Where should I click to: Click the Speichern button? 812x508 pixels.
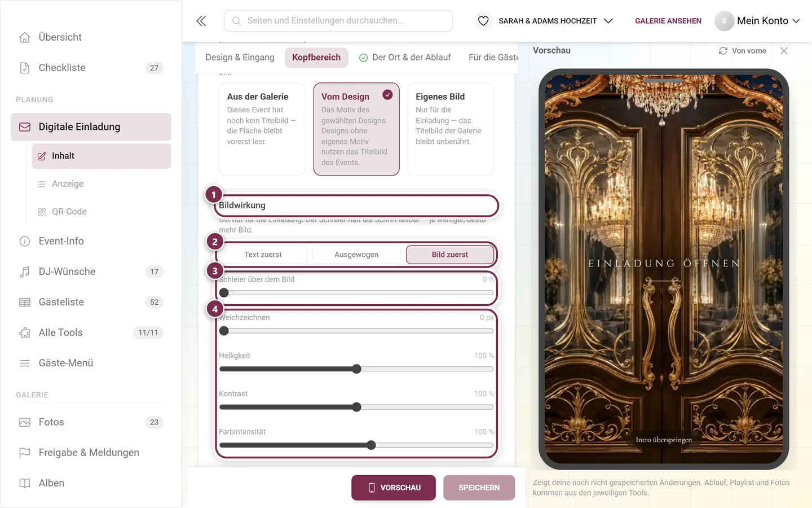pos(479,488)
